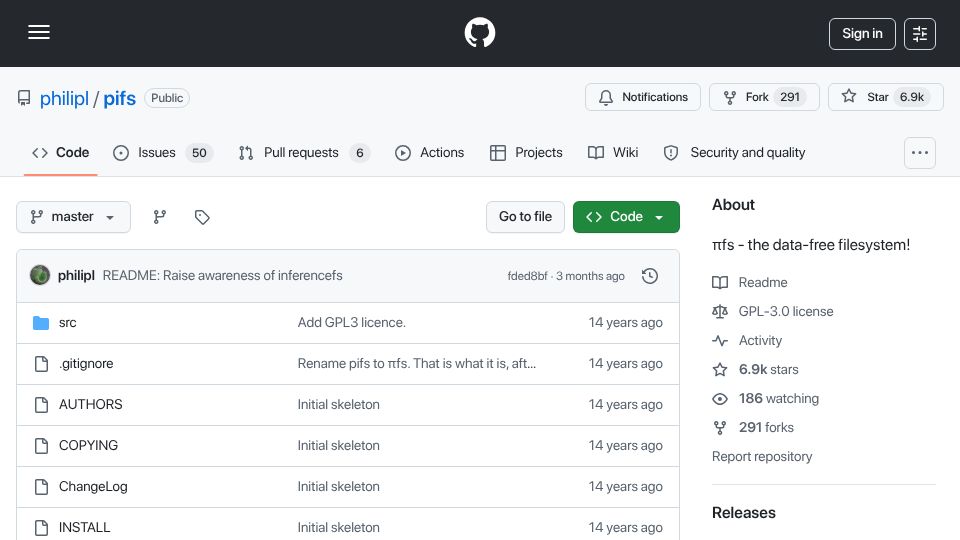960x540 pixels.
Task: View tags icon
Action: pos(202,217)
